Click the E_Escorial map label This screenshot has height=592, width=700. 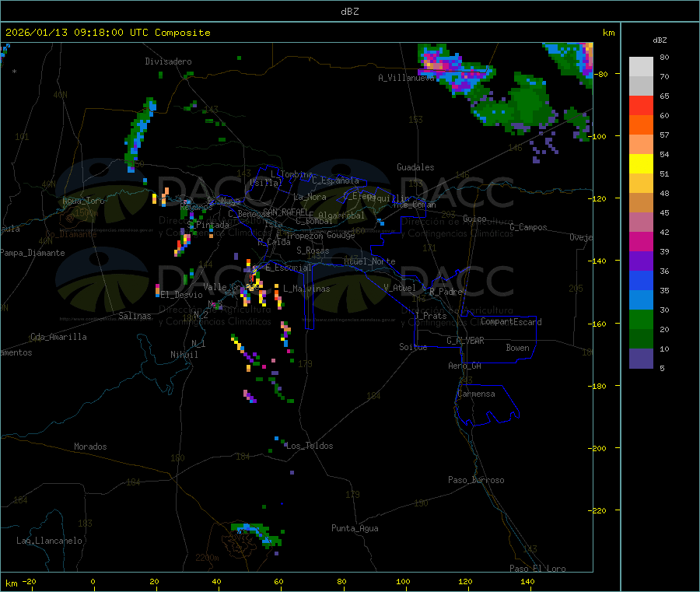[288, 268]
